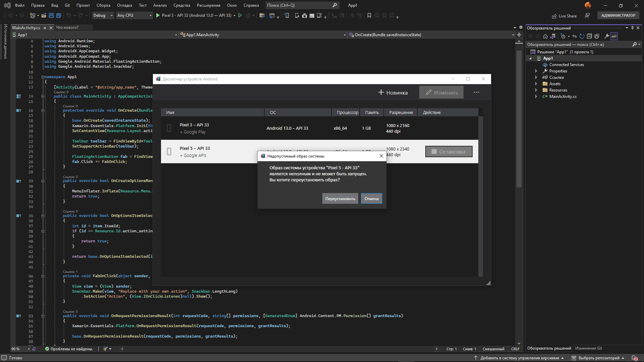The image size is (644, 362).
Task: Expand the Resources folder node
Action: 536,90
